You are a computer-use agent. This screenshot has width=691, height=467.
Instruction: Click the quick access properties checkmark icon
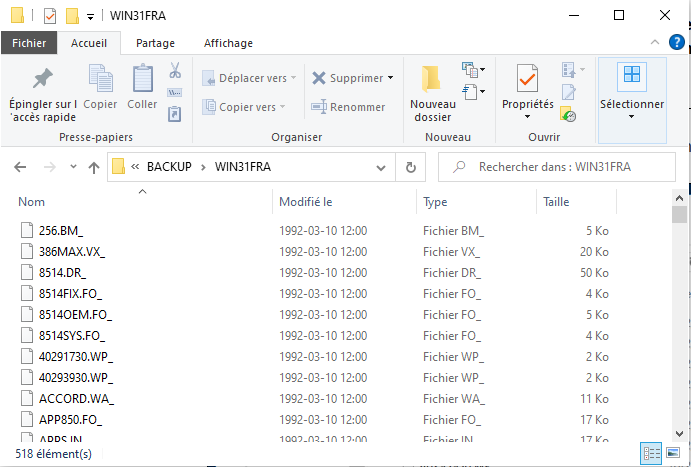(x=50, y=17)
